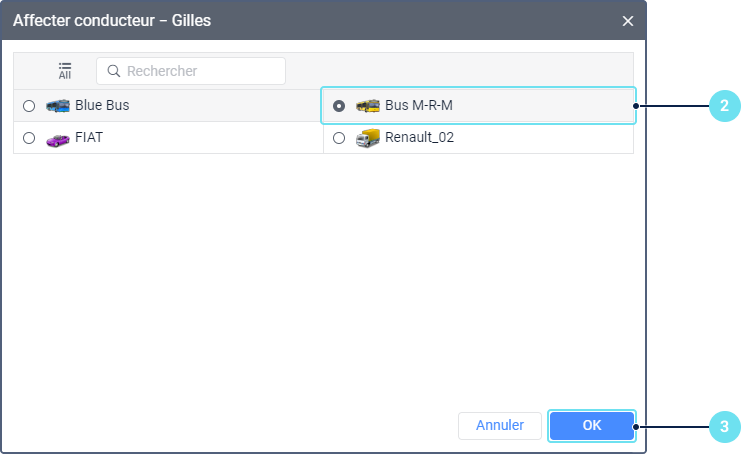Click the Renault_02 truck icon
This screenshot has width=741, height=454.
pyautogui.click(x=368, y=138)
